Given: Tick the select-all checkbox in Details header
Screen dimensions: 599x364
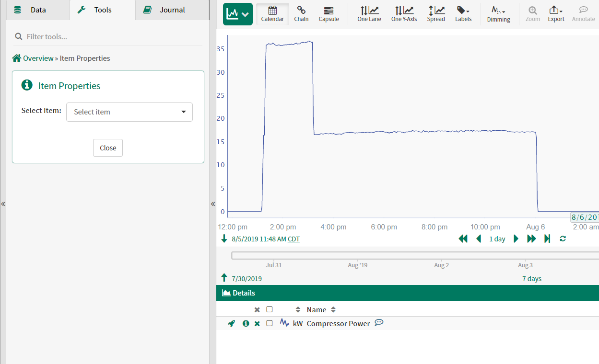Looking at the screenshot, I should [270, 309].
